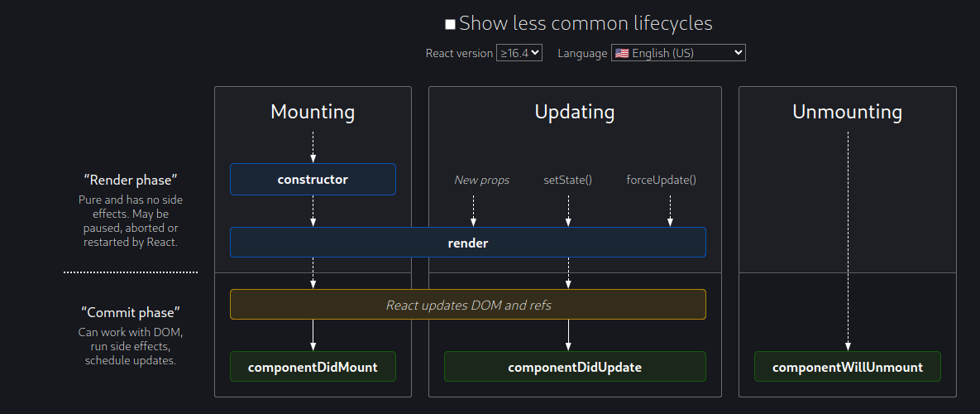Click the Unmounting column heading
The height and width of the screenshot is (414, 980).
847,112
